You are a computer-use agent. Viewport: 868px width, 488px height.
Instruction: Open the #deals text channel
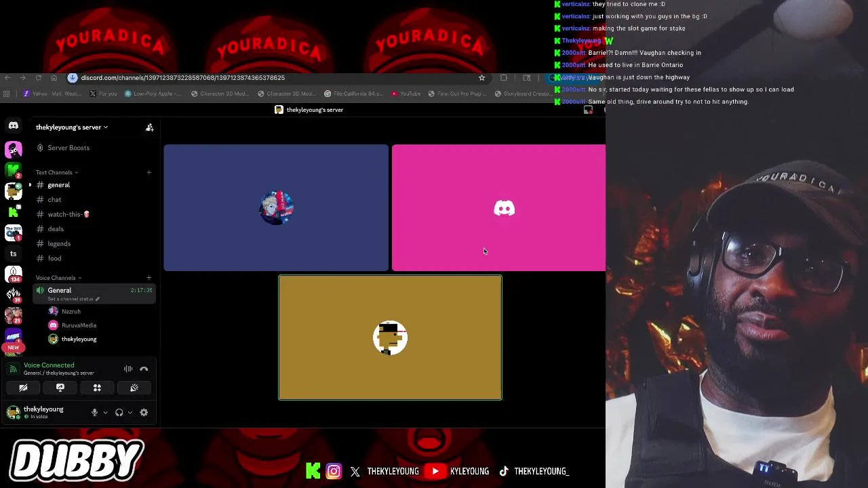point(95,229)
